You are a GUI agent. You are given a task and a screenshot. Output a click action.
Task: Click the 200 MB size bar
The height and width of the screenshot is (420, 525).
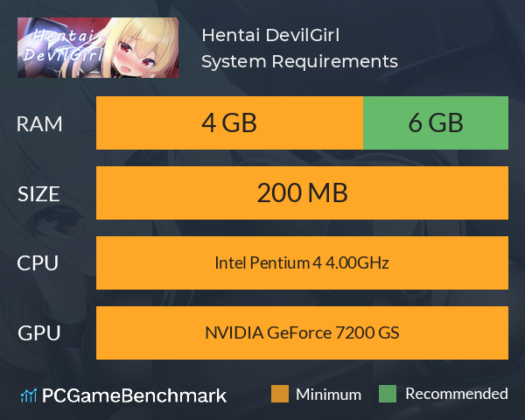click(302, 192)
